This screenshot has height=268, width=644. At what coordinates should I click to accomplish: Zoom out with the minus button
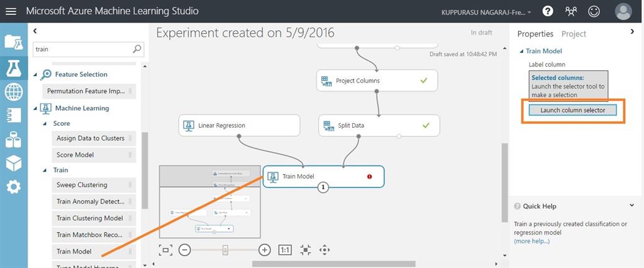tap(184, 250)
